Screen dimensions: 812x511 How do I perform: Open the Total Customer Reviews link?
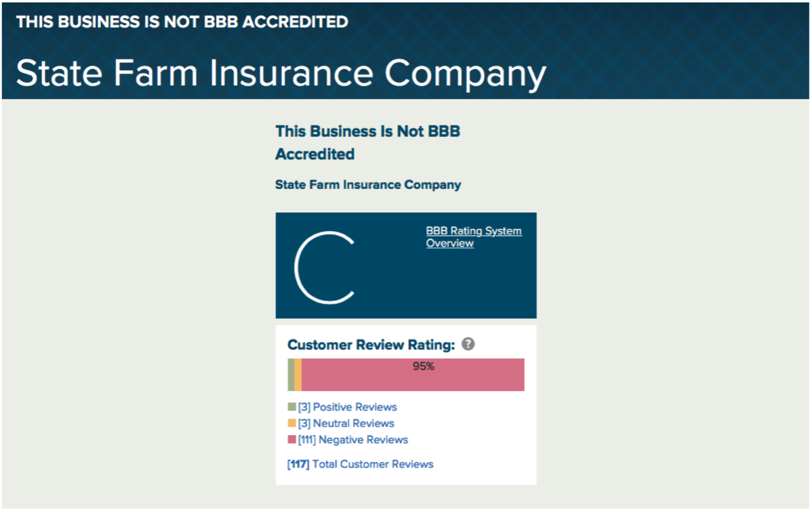click(x=372, y=464)
